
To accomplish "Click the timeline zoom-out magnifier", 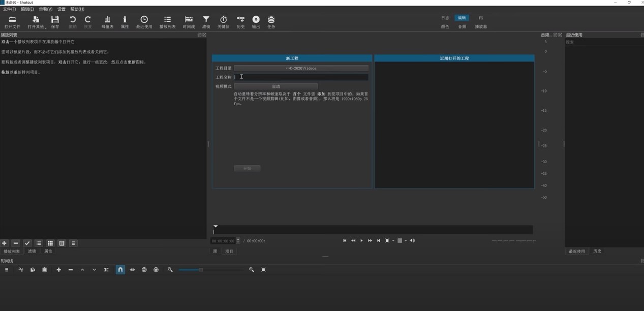I will 170,270.
